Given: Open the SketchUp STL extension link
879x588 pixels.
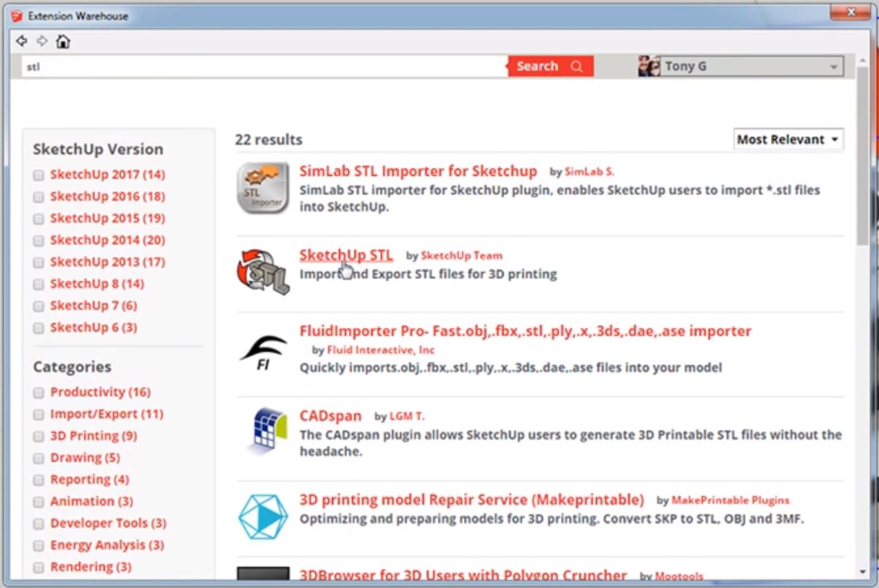Looking at the screenshot, I should [346, 255].
